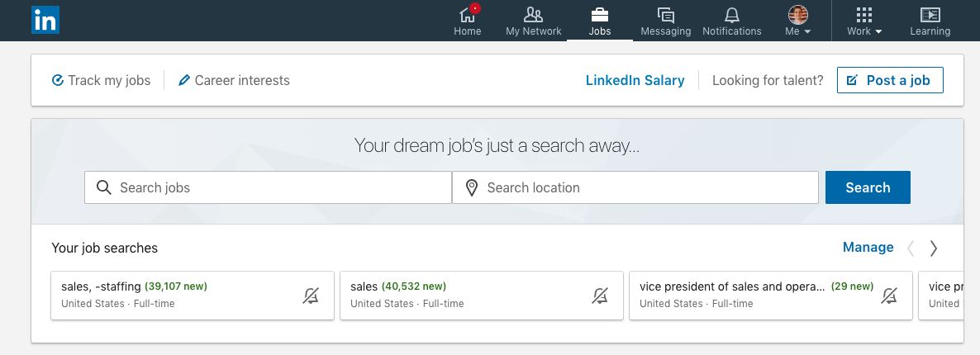The width and height of the screenshot is (980, 355).
Task: Toggle alert bell for vice president search
Action: (x=889, y=296)
